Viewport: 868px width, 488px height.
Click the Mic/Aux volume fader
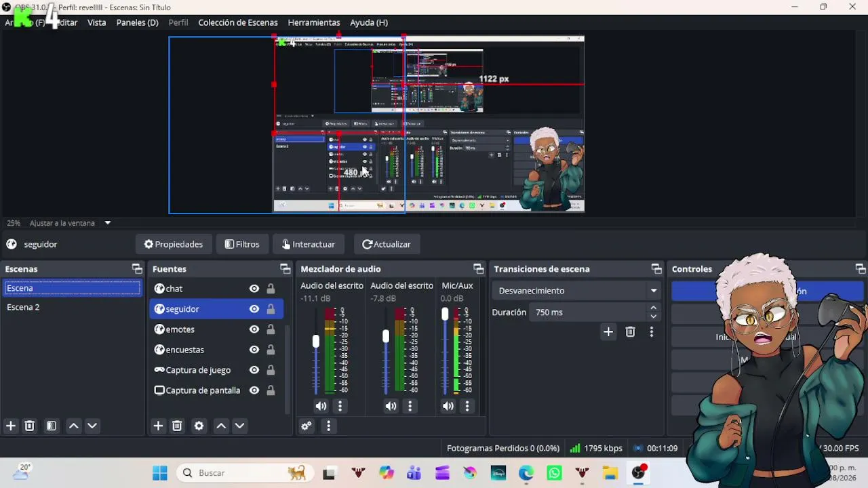pyautogui.click(x=445, y=314)
